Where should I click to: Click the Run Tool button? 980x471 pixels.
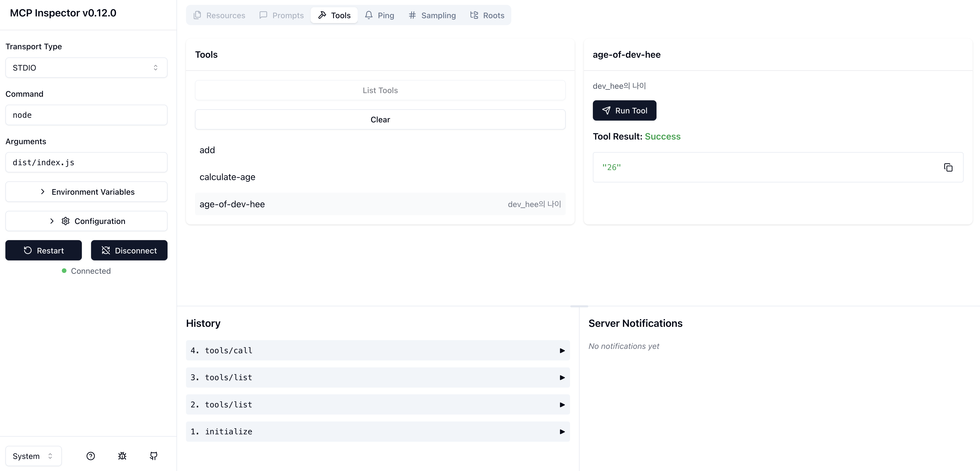624,110
